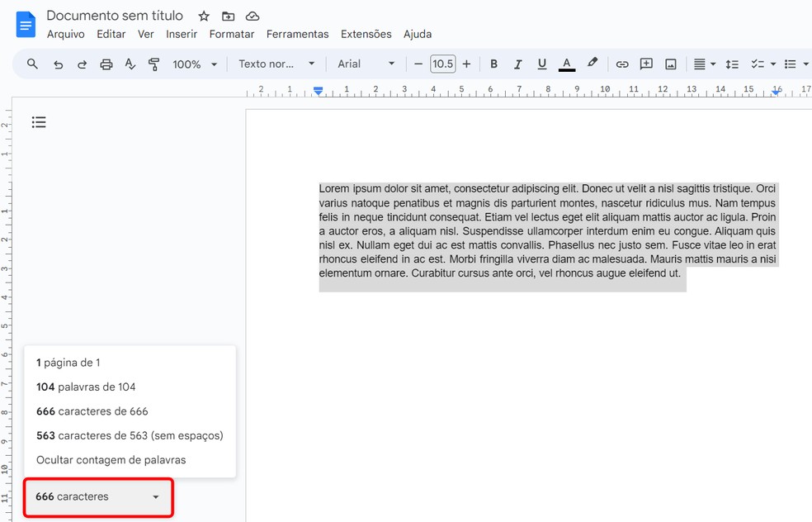Redo the last action
The width and height of the screenshot is (812, 522).
(82, 64)
